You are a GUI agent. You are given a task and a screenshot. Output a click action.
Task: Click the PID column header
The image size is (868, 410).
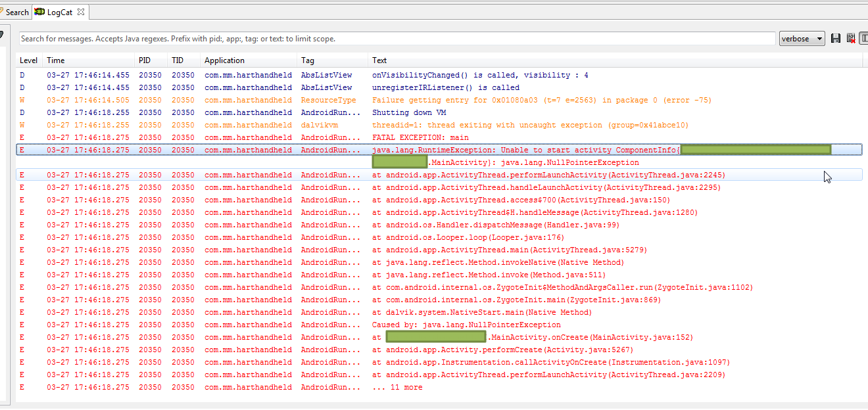tap(151, 60)
